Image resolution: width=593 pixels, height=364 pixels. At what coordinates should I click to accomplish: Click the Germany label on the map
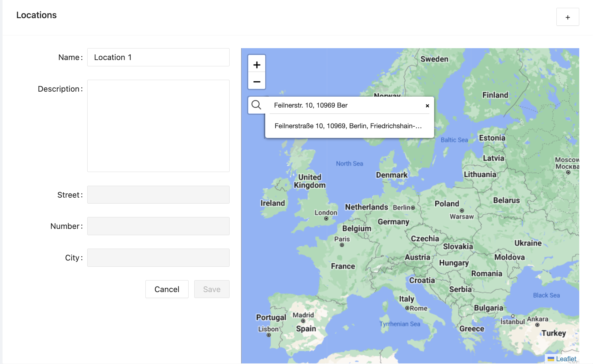[393, 222]
